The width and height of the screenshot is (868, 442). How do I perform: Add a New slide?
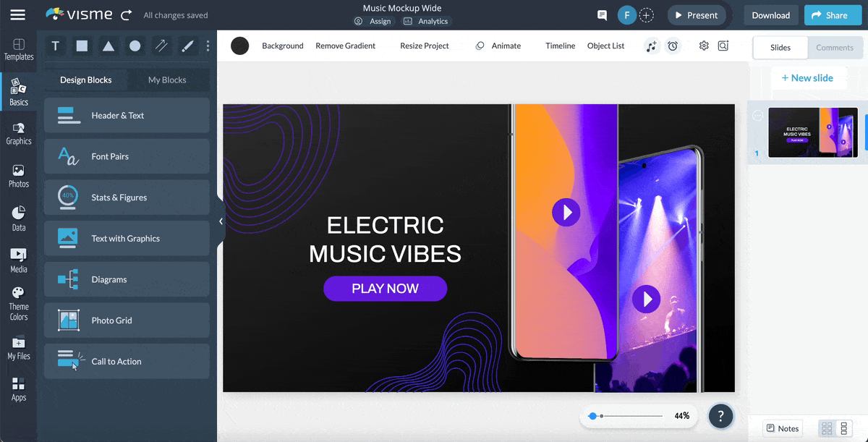pos(807,78)
